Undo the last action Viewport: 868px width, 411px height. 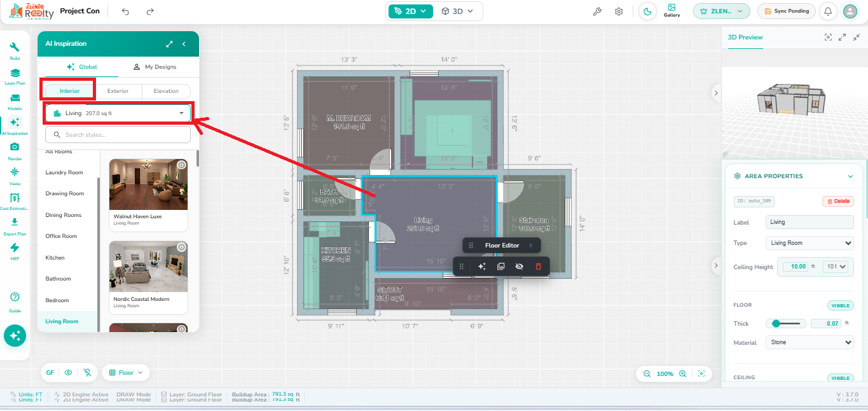point(125,11)
